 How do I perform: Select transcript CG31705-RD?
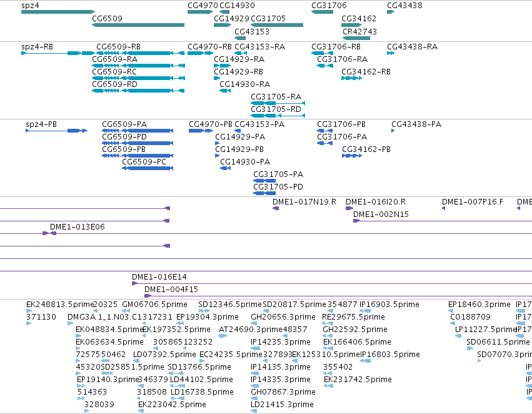pos(278,116)
